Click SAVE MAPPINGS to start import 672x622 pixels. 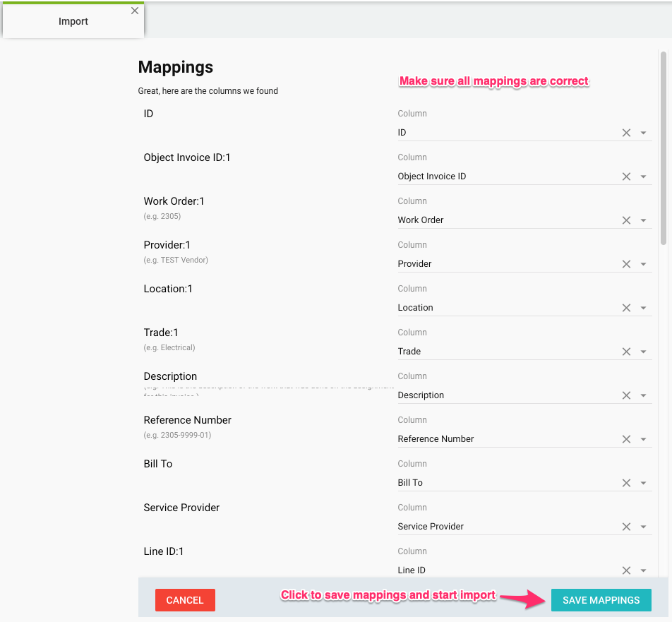601,599
